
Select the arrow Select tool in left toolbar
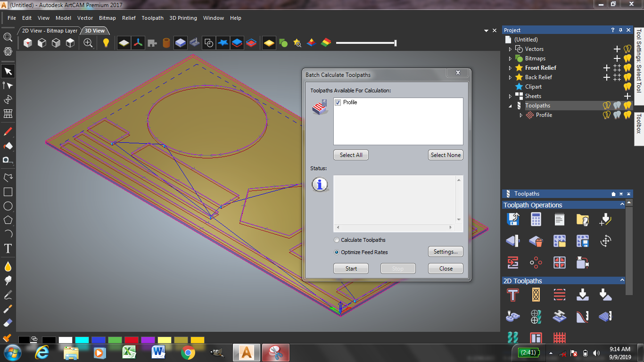tap(8, 71)
